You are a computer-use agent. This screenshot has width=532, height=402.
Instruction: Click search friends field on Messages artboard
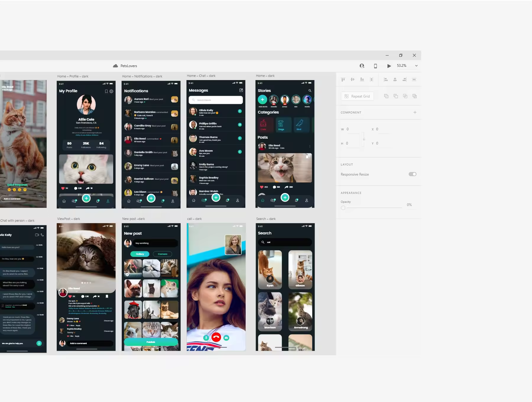point(216,100)
